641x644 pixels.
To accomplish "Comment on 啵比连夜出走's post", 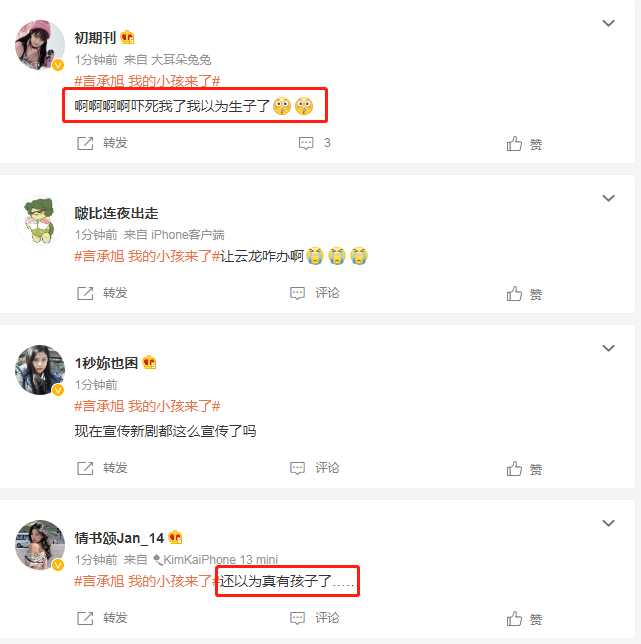I will pos(315,293).
